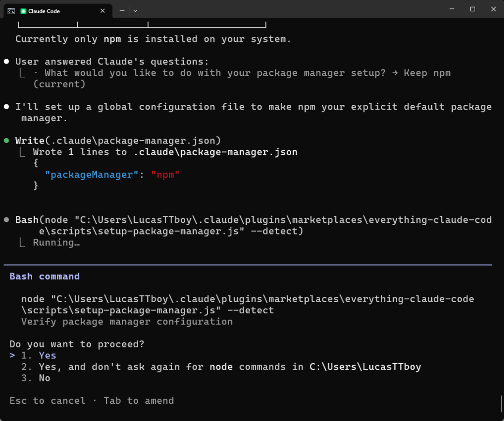
Task: Click the "packageManager" JSON key
Action: pos(91,175)
